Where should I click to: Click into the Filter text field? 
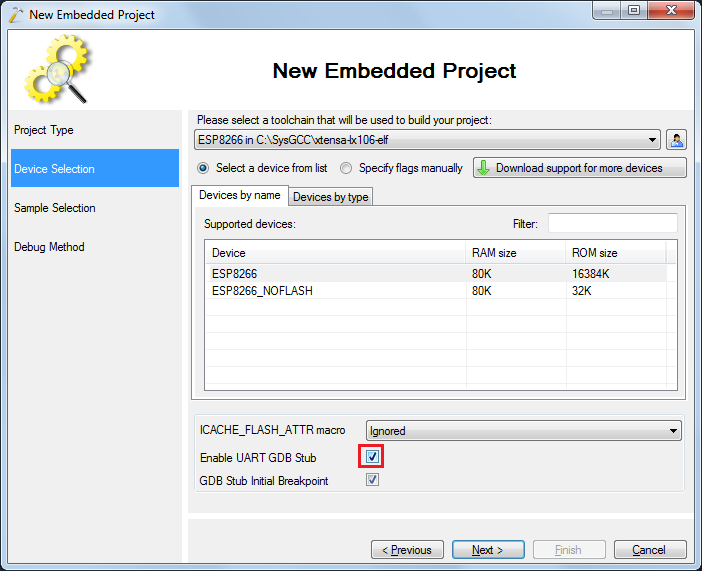[x=612, y=223]
